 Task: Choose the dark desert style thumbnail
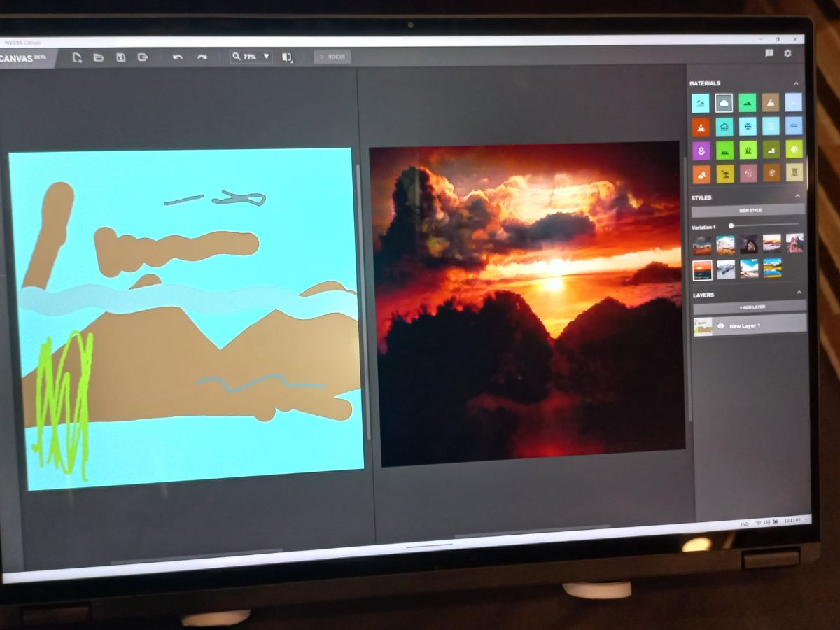702,245
